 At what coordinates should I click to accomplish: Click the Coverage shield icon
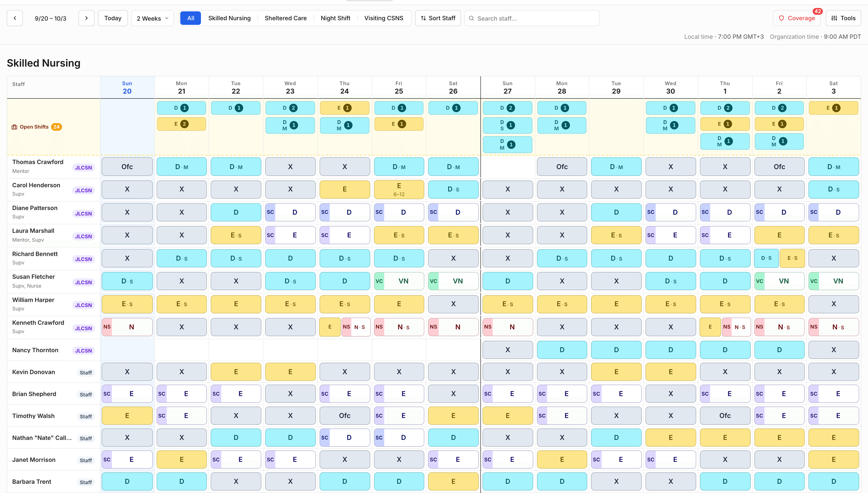pyautogui.click(x=781, y=18)
